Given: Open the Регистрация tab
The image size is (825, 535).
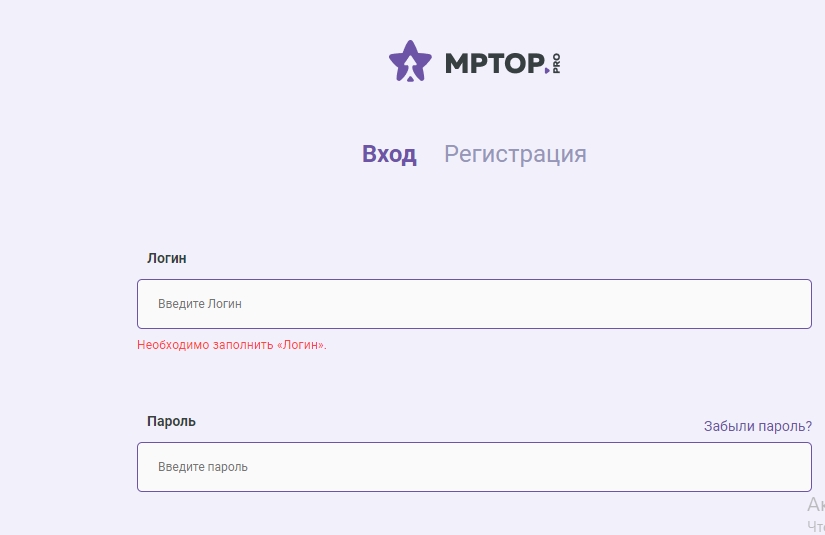Looking at the screenshot, I should click(515, 154).
